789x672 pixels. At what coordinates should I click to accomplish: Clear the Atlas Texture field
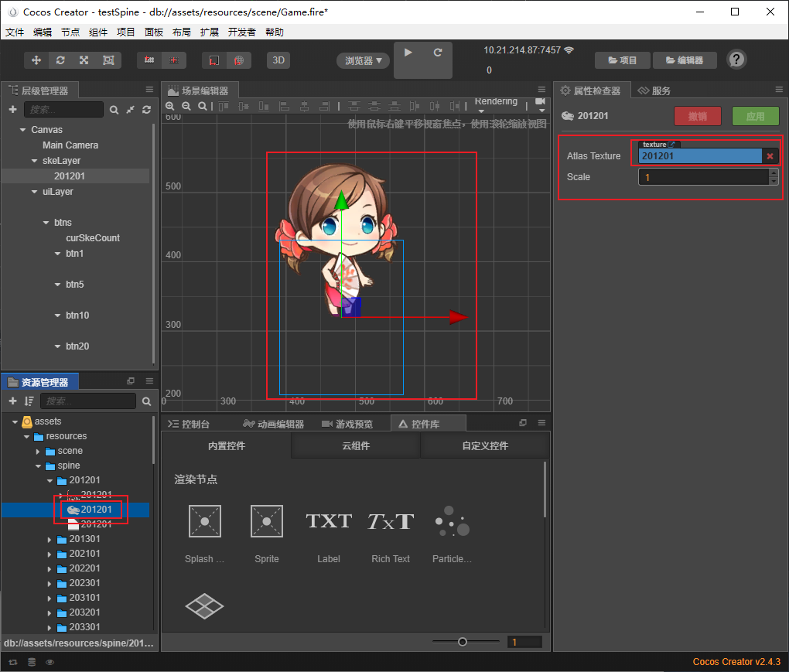[x=770, y=156]
